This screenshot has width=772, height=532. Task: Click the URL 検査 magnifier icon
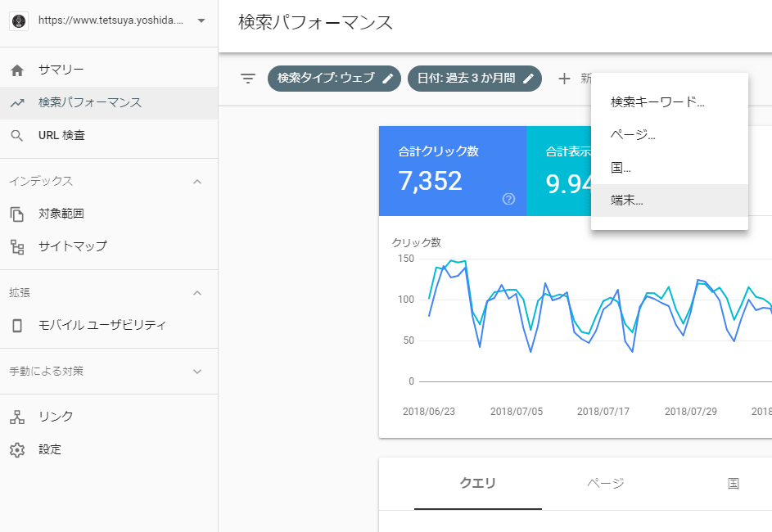tap(17, 136)
